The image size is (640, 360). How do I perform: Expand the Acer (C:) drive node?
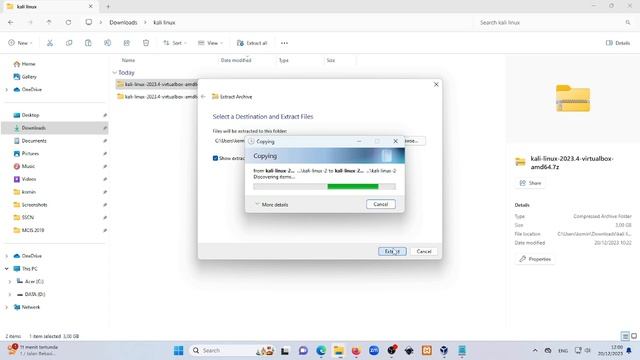10,282
